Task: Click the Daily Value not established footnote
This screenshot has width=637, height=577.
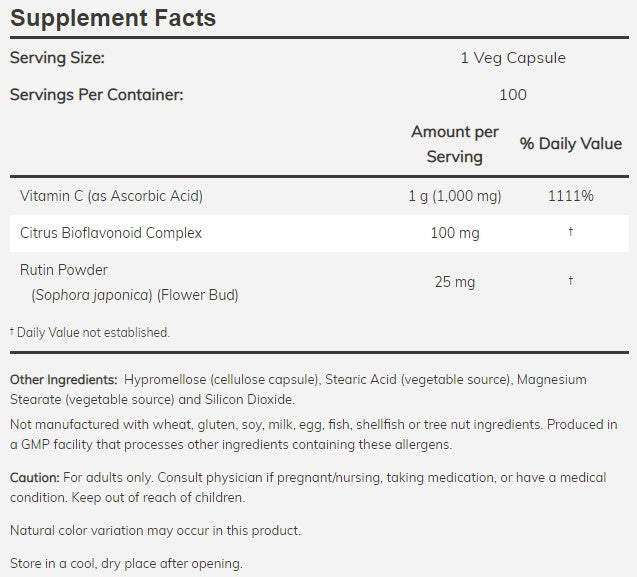Action: [90, 332]
